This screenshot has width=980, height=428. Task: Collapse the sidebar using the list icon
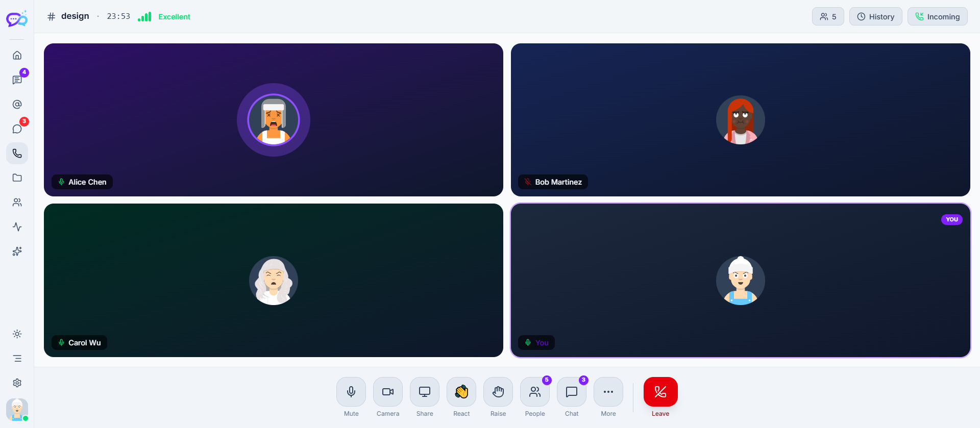point(17,358)
